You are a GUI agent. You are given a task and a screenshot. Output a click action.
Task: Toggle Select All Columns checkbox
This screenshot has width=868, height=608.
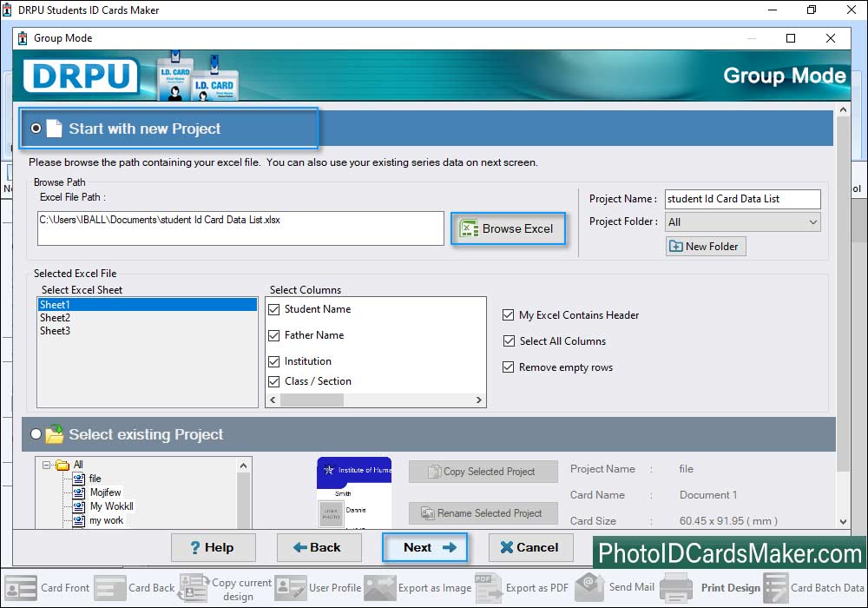(x=509, y=341)
